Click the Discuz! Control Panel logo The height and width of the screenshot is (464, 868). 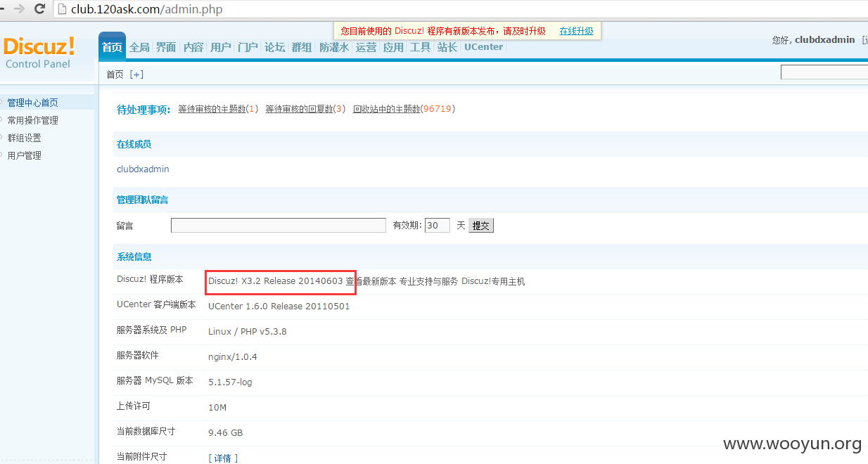(39, 53)
